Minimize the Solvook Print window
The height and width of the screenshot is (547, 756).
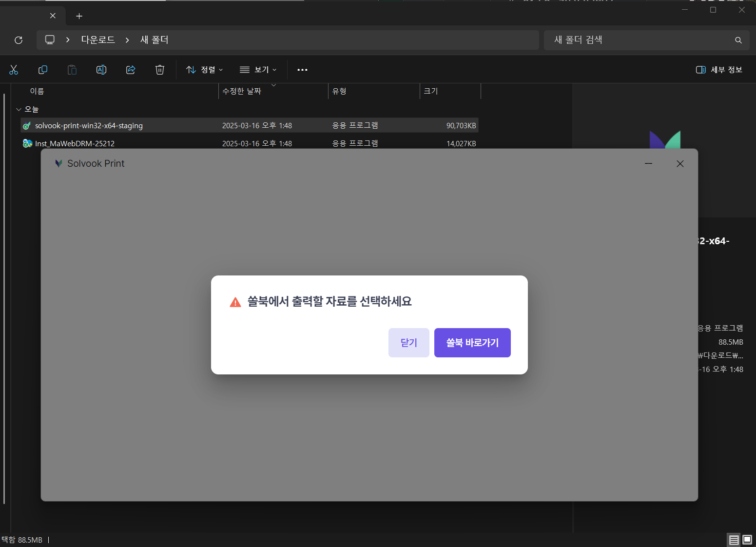(x=648, y=164)
